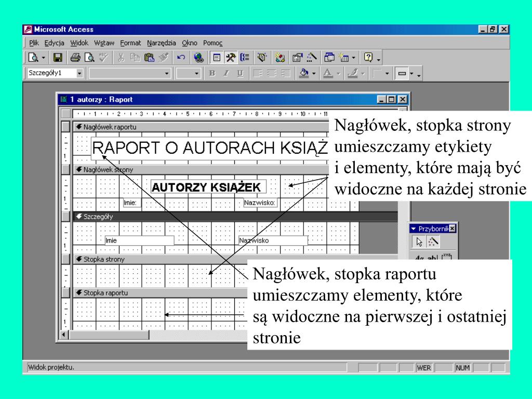Viewport: 532px width, 399px height.
Task: Select the Stopka raportu section bar
Action: (160, 293)
